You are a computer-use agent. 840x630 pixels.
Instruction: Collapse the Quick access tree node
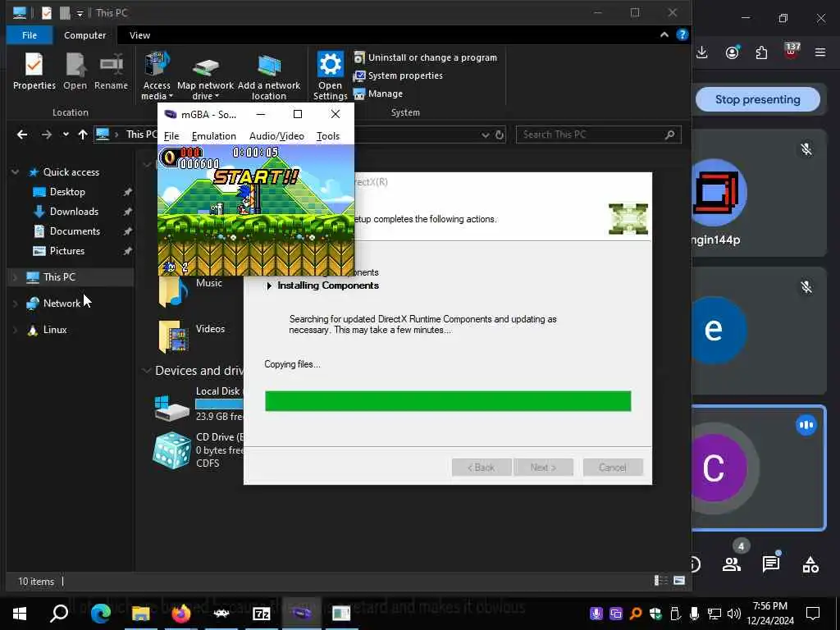(x=16, y=172)
